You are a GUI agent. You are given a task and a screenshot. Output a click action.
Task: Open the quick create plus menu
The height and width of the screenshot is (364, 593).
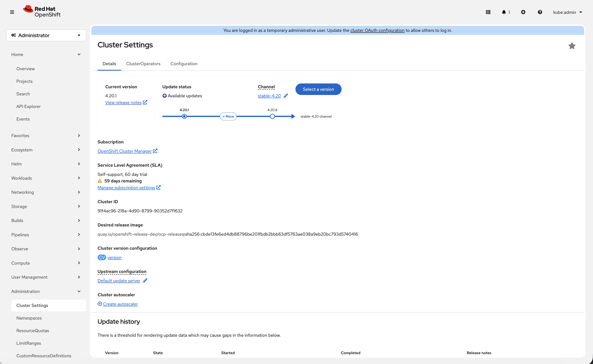coord(523,12)
